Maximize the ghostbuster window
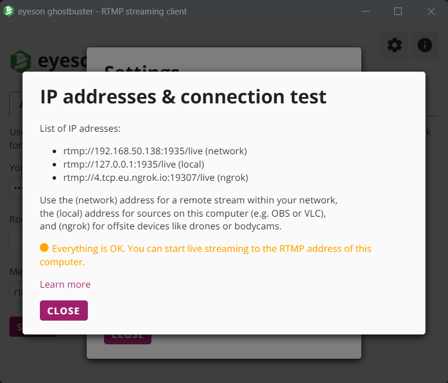This screenshot has width=448, height=383. (x=398, y=11)
